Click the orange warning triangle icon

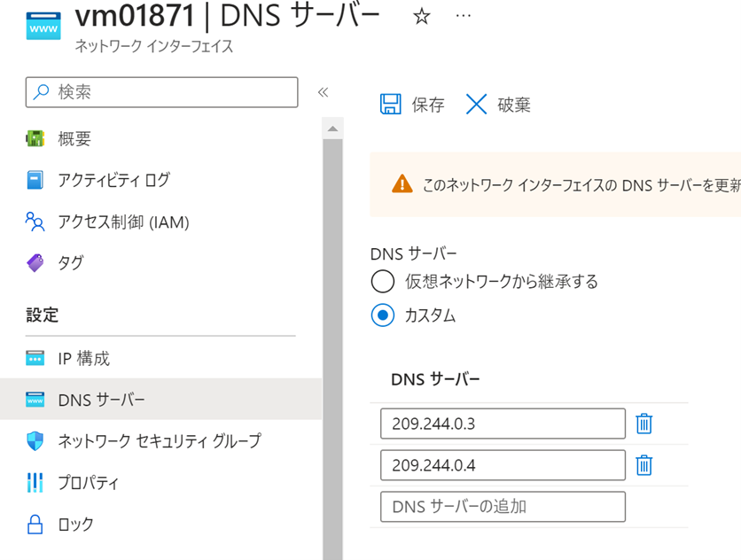coord(402,183)
